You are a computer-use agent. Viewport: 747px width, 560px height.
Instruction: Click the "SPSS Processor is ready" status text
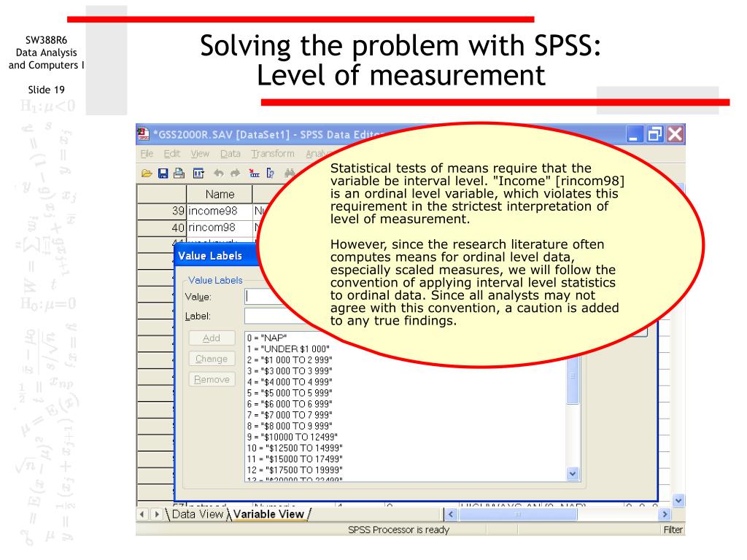pos(398,529)
